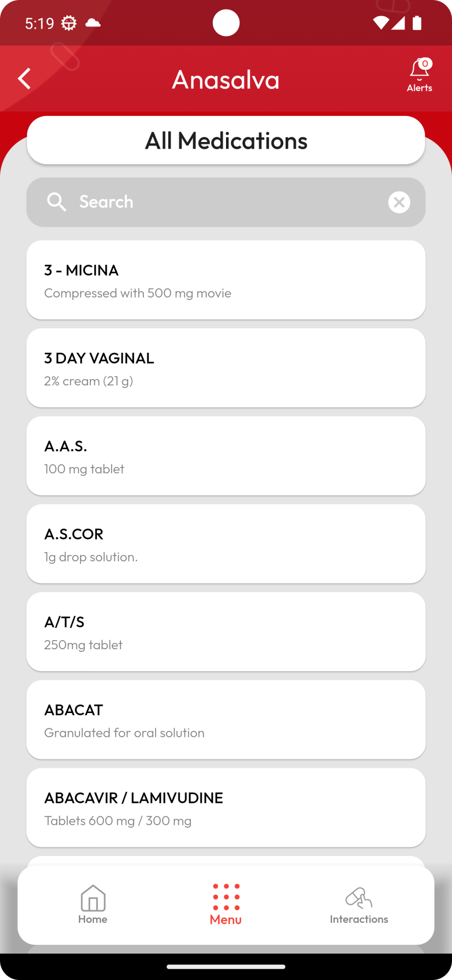
Task: Tap the Anasalva title text
Action: click(x=226, y=80)
